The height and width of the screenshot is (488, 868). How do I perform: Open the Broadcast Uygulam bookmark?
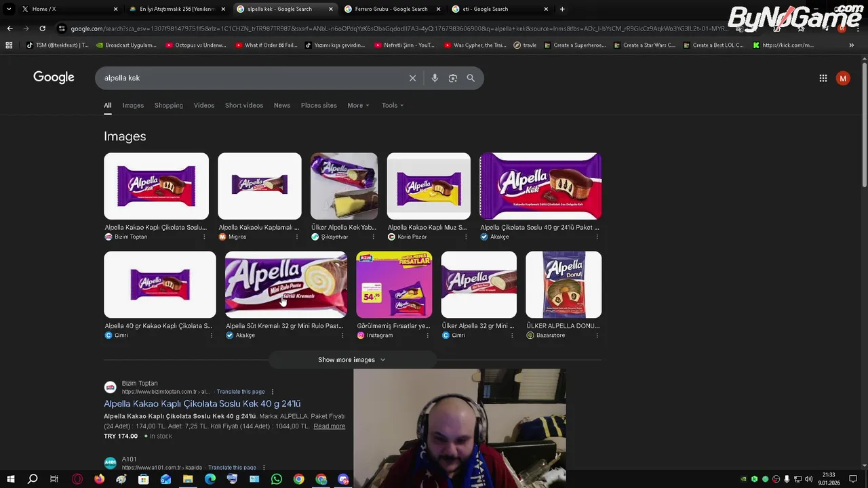click(126, 45)
